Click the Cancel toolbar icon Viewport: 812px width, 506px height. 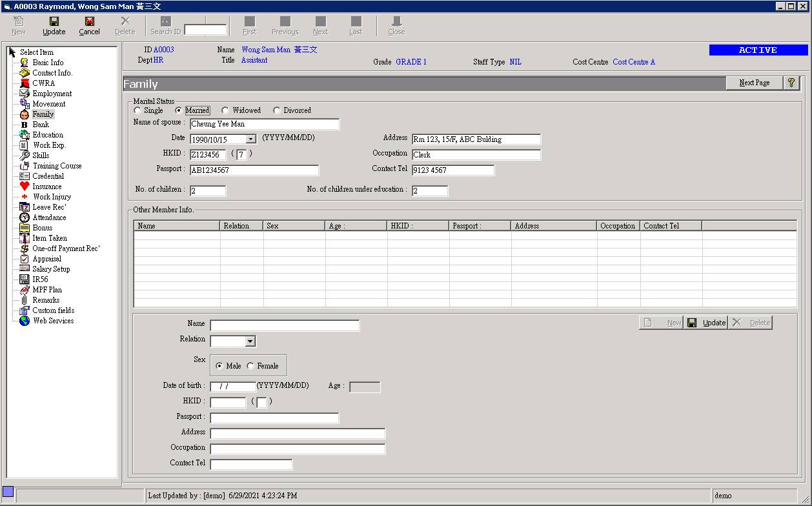(90, 21)
